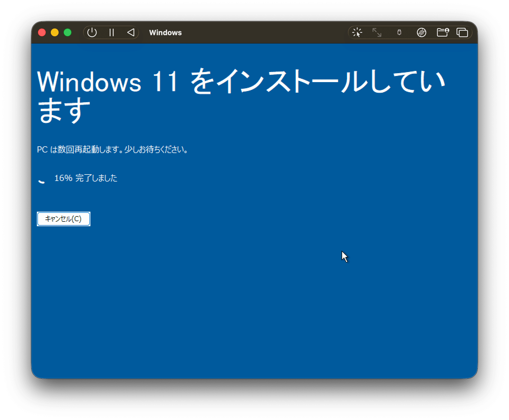Image resolution: width=509 pixels, height=420 pixels.
Task: Toggle mouse pointer capture icon
Action: (x=357, y=33)
